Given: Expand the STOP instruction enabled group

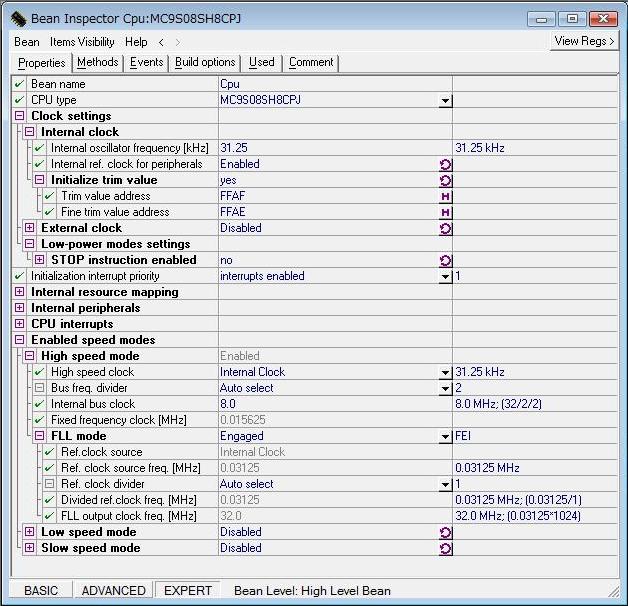Looking at the screenshot, I should pos(39,260).
